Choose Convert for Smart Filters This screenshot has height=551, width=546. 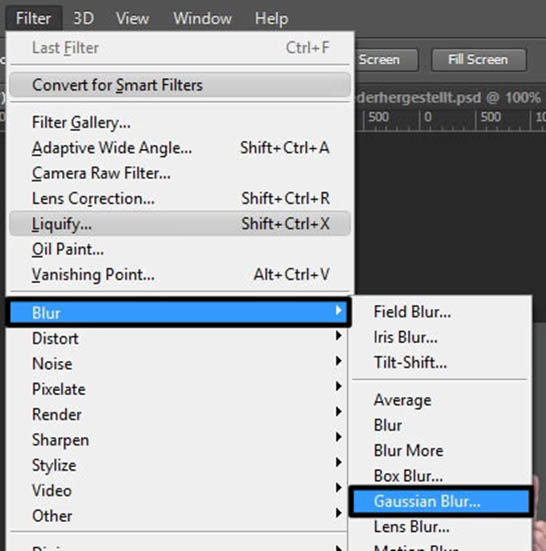tap(180, 85)
